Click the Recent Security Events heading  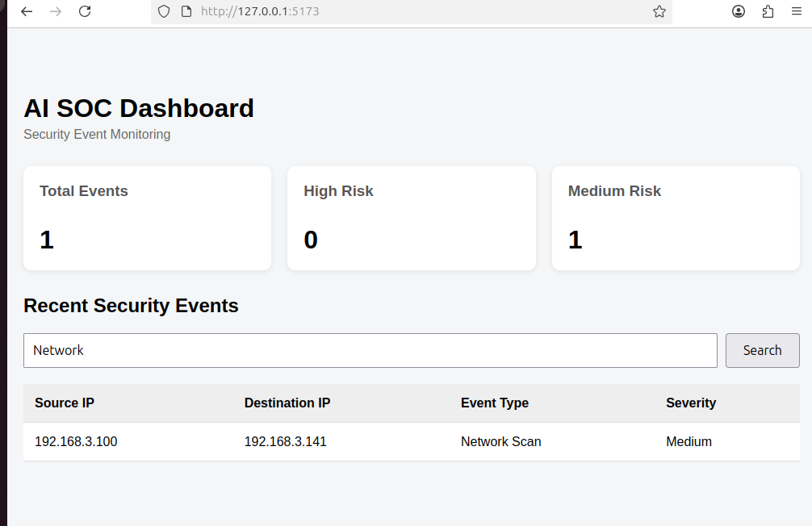[x=131, y=306]
